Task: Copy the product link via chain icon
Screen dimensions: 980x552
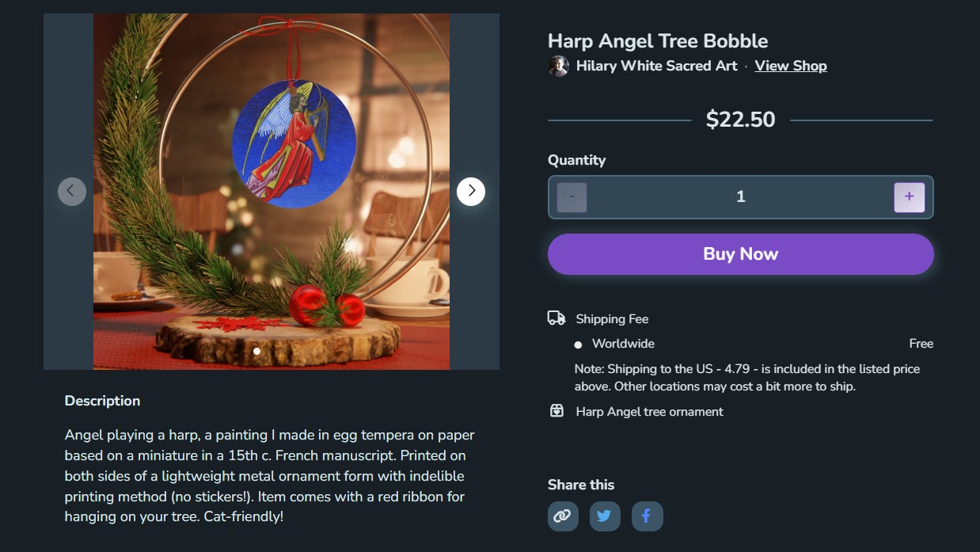Action: tap(563, 516)
